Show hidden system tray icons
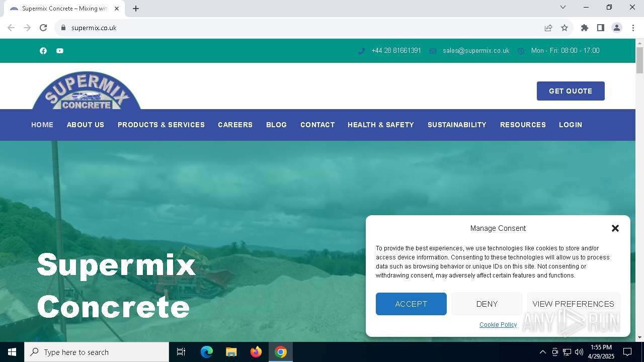 pyautogui.click(x=542, y=352)
